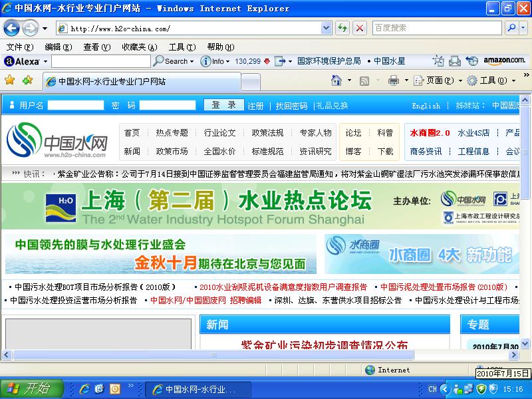This screenshot has height=399, width=532.
Task: Open the search provider dropdown arrow
Action: tap(523, 28)
